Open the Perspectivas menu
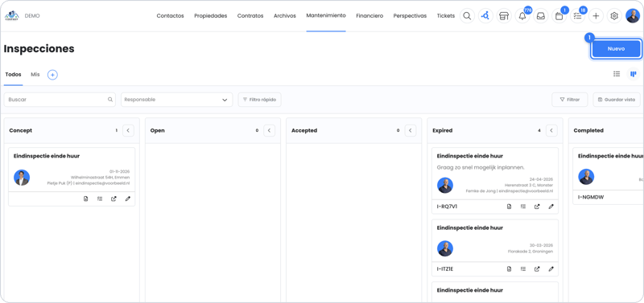This screenshot has height=303, width=644. pos(410,16)
